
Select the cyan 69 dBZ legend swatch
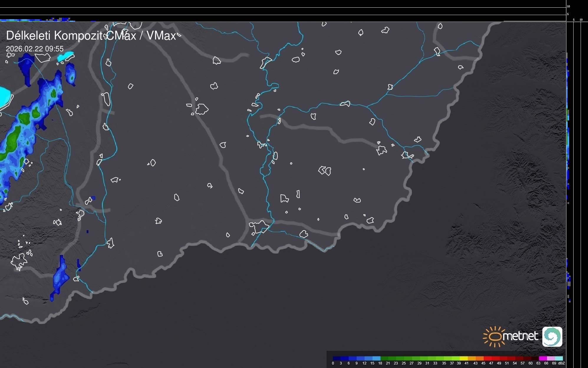(x=559, y=359)
